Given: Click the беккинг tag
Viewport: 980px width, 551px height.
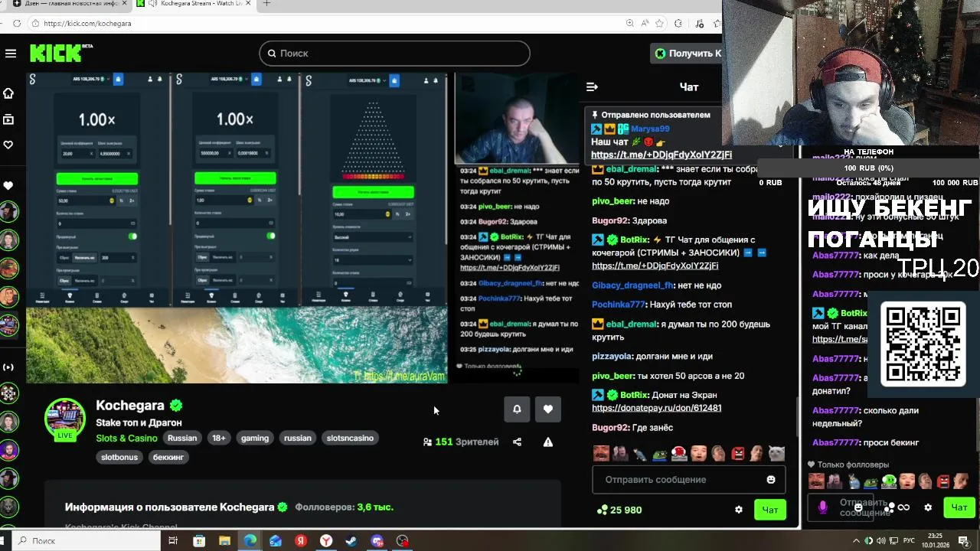Looking at the screenshot, I should 168,457.
